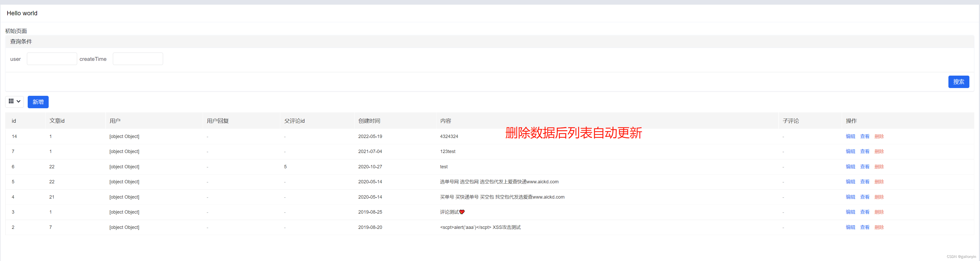Click 删除 on the XSS攻击测试 row

pyautogui.click(x=879, y=227)
